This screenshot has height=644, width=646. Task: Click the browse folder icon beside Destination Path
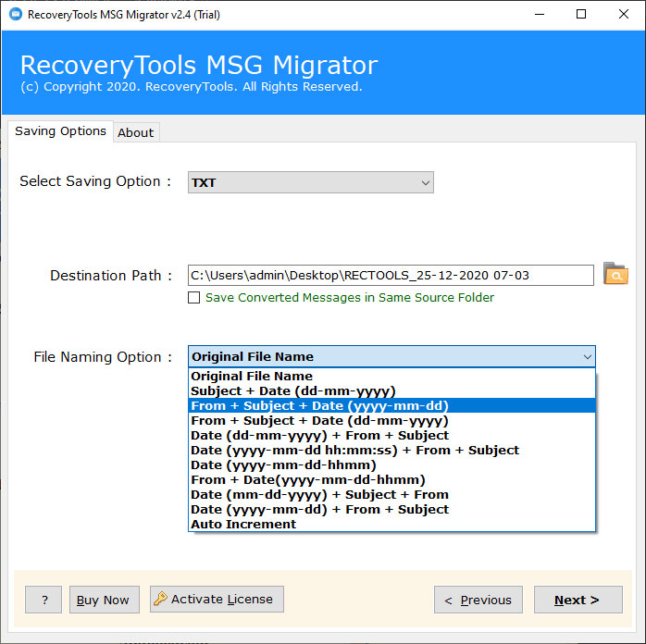click(615, 274)
